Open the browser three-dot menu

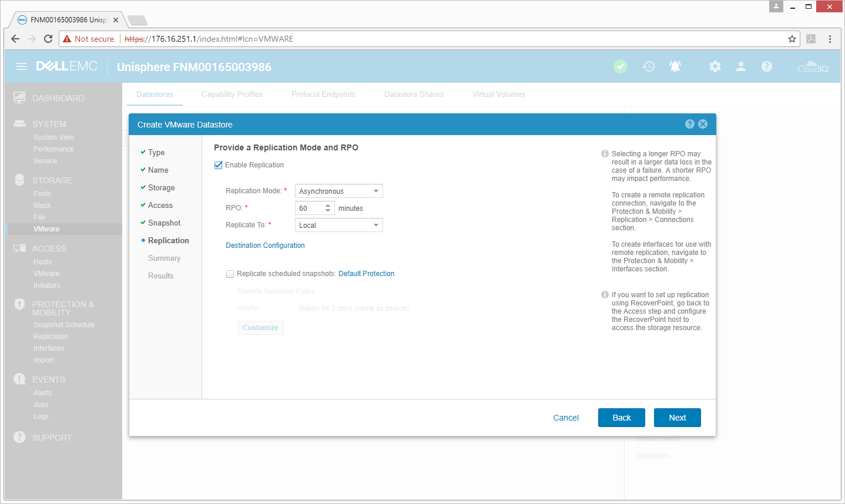[x=830, y=39]
